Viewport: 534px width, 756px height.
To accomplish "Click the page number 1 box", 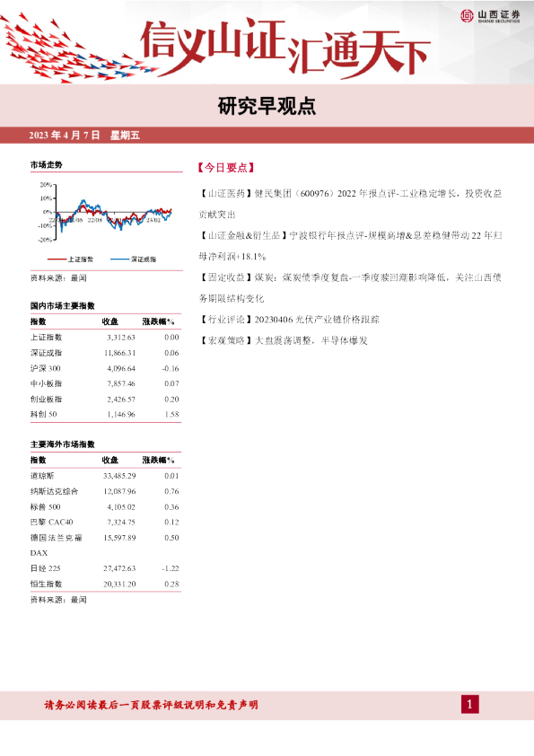I will [470, 705].
